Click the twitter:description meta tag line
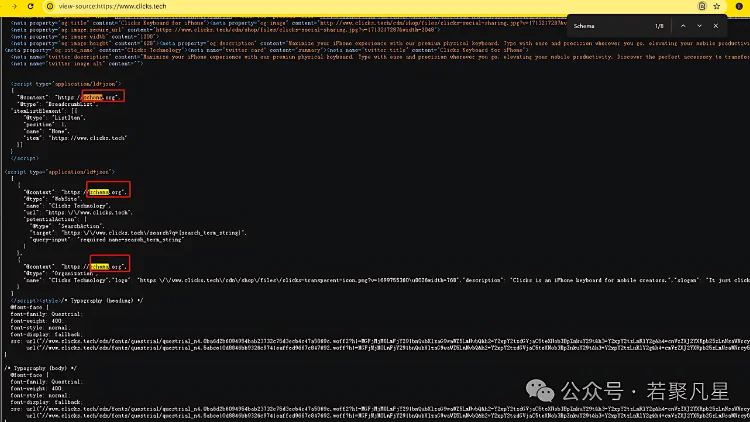 click(380, 56)
